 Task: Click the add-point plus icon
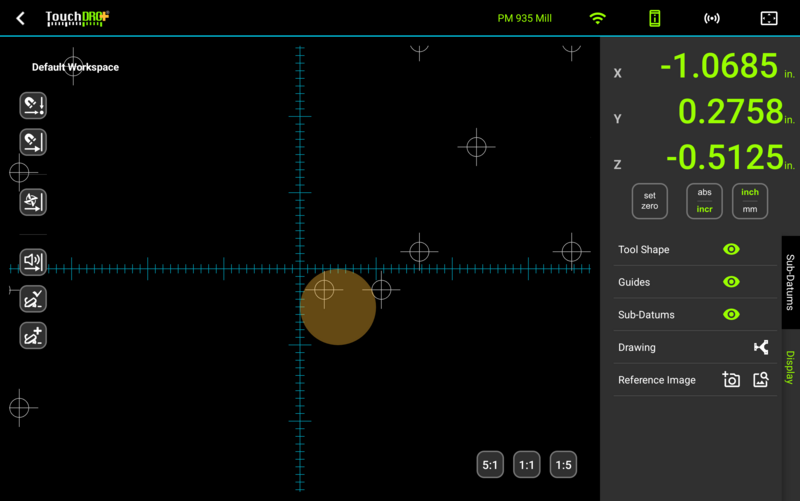click(x=33, y=336)
